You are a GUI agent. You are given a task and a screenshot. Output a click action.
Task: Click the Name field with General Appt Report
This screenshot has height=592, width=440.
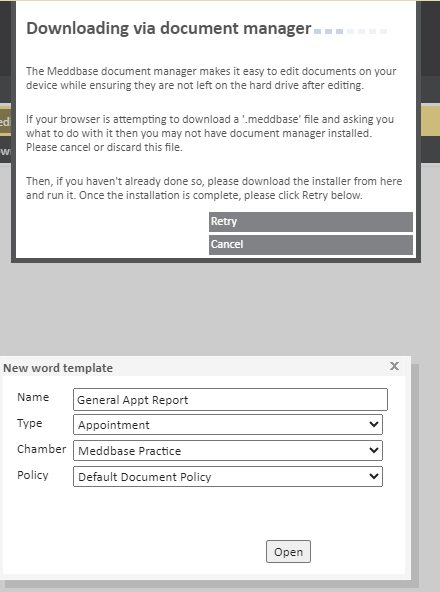230,399
